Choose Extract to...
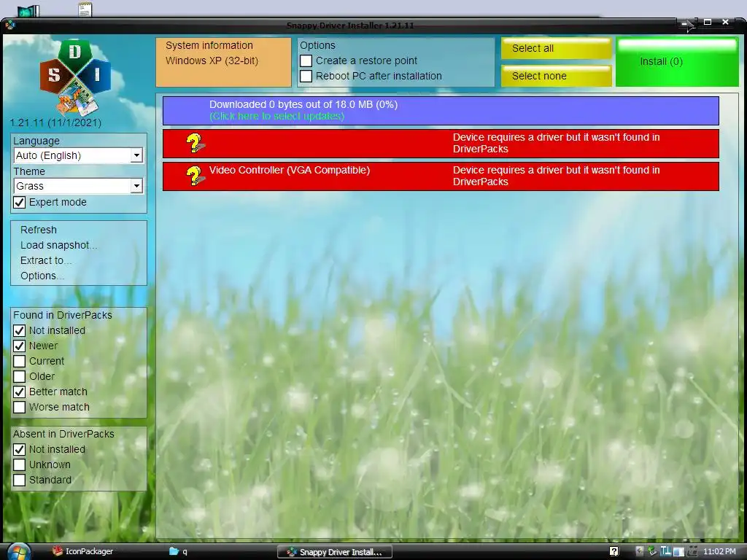This screenshot has width=747, height=560. [46, 260]
